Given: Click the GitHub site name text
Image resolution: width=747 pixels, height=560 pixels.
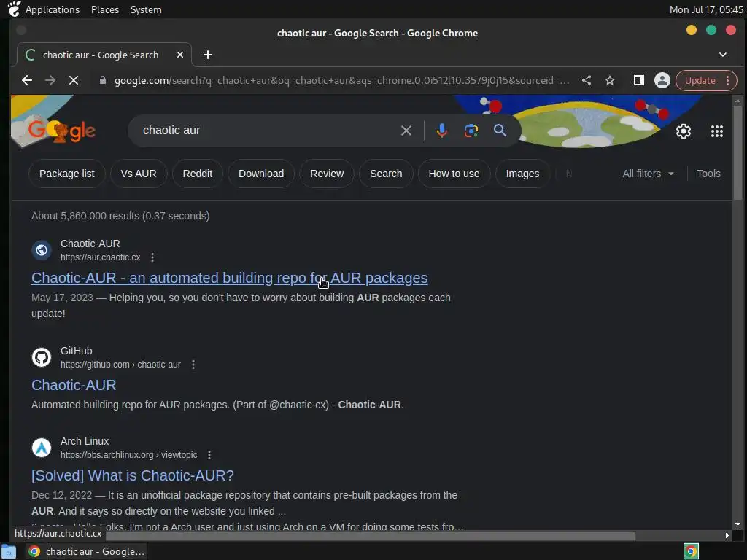Looking at the screenshot, I should (x=76, y=351).
